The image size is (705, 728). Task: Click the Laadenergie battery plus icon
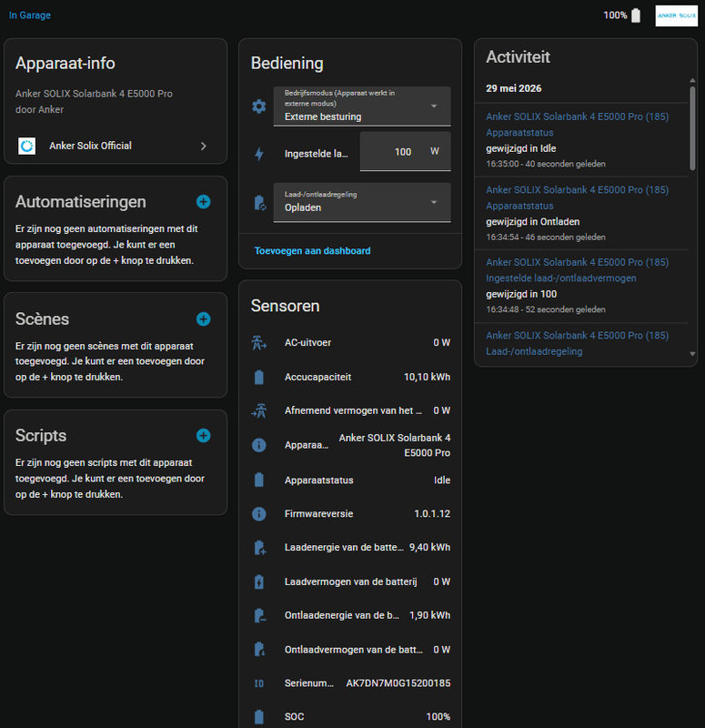coord(259,548)
